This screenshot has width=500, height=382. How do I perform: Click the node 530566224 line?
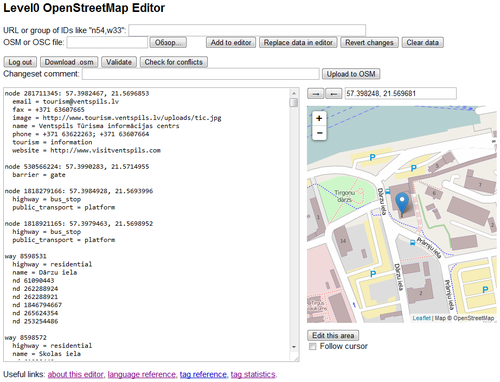point(77,167)
